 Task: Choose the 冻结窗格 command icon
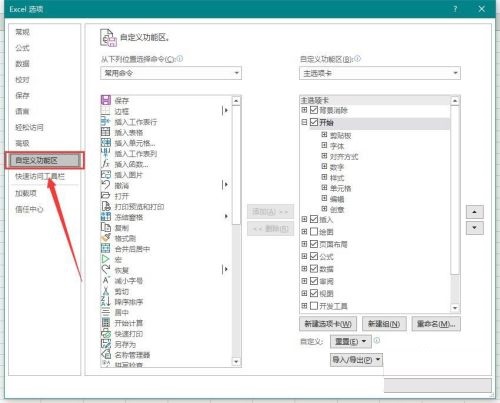point(106,217)
